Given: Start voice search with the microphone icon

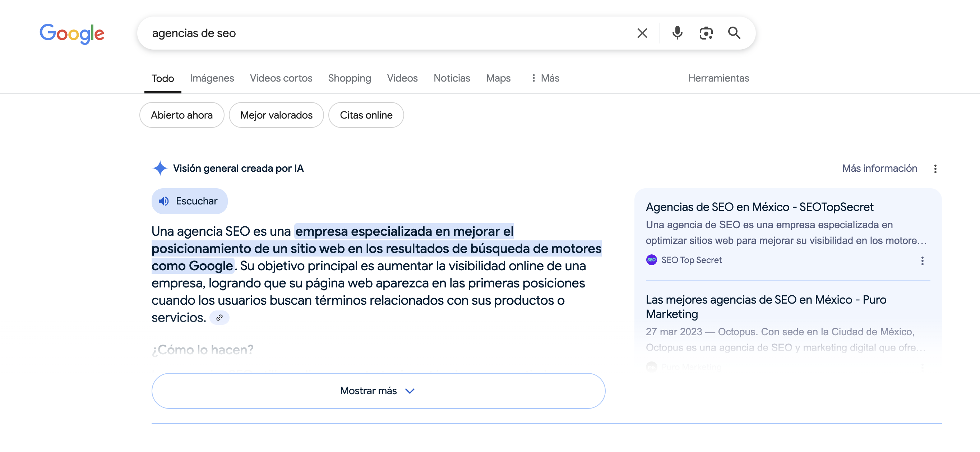Looking at the screenshot, I should (677, 33).
